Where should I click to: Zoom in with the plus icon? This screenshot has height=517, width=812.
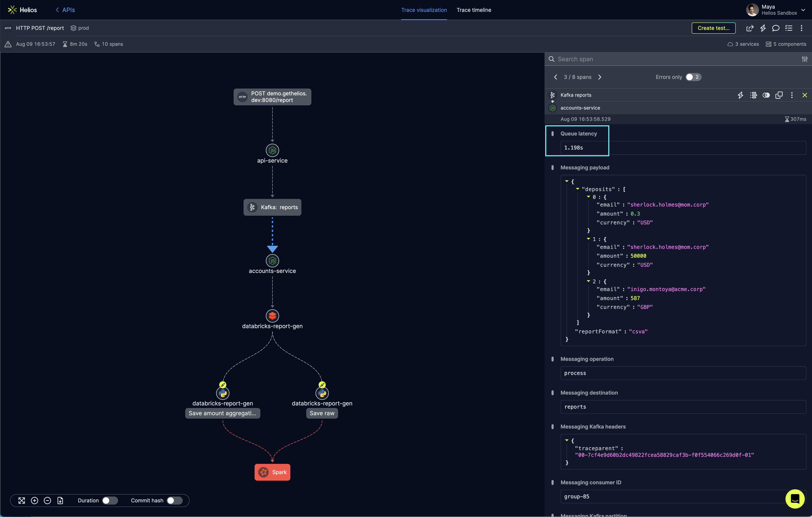34,501
